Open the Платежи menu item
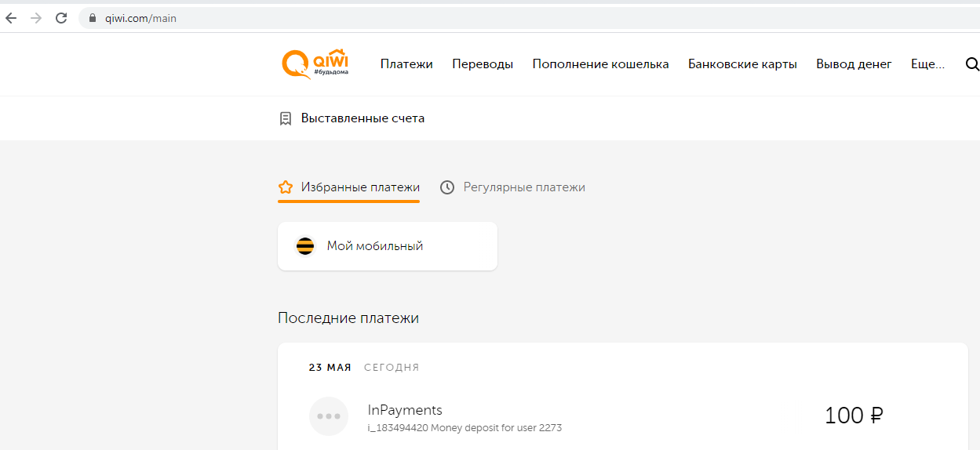 pyautogui.click(x=406, y=64)
